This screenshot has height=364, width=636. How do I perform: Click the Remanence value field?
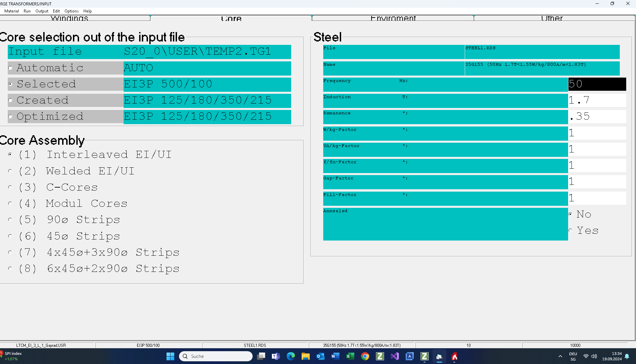click(597, 116)
